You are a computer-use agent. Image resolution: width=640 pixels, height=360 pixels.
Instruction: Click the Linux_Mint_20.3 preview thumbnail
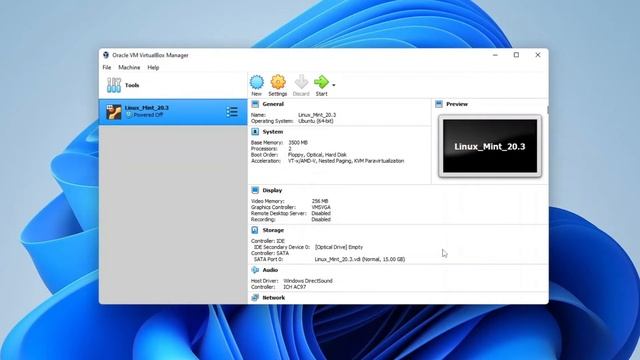point(490,146)
